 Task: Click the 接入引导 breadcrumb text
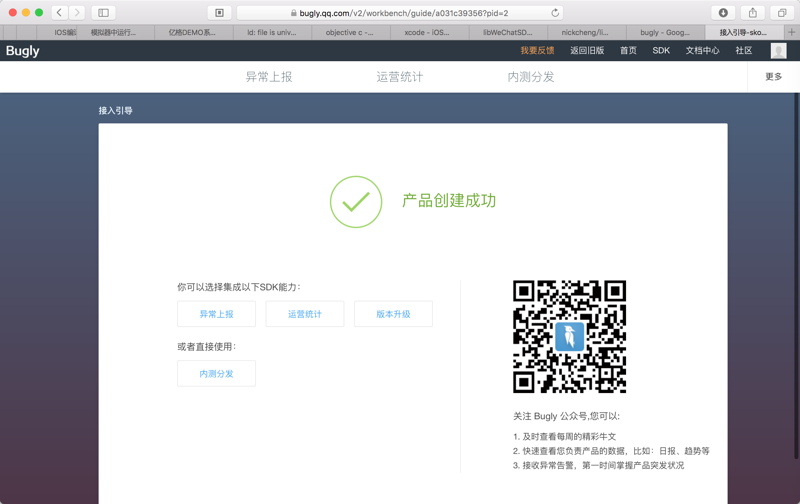pos(115,111)
